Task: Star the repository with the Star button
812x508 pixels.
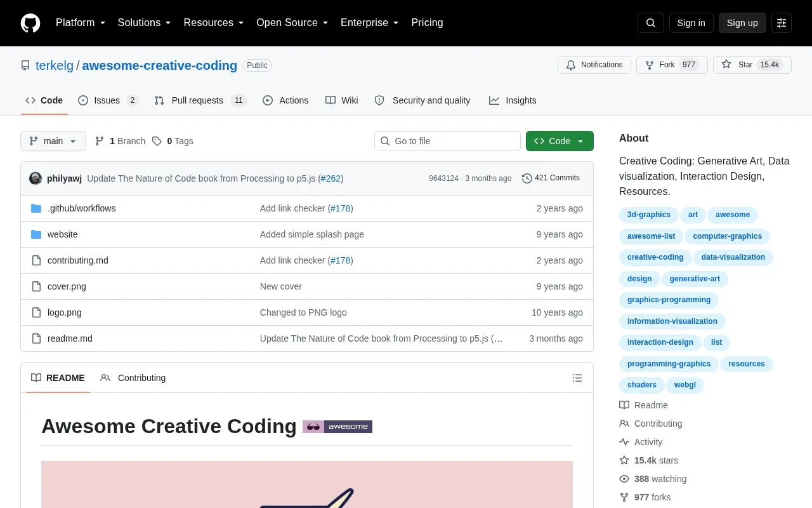Action: click(x=752, y=65)
